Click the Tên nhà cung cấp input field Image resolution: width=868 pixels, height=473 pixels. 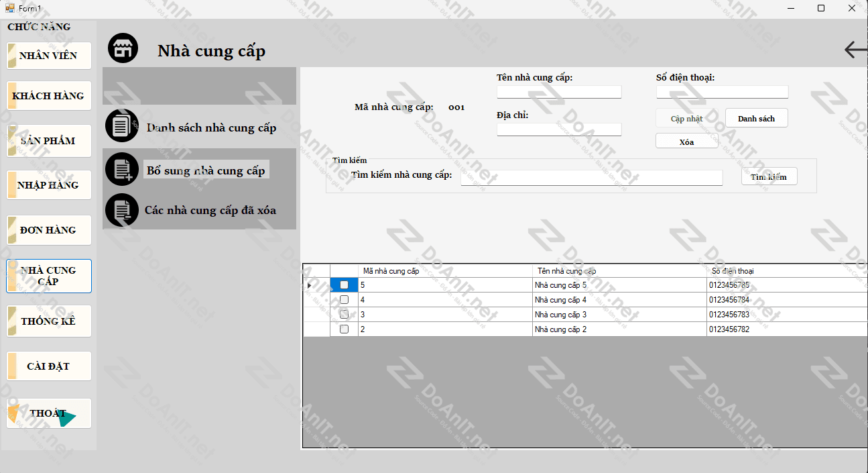tap(558, 92)
